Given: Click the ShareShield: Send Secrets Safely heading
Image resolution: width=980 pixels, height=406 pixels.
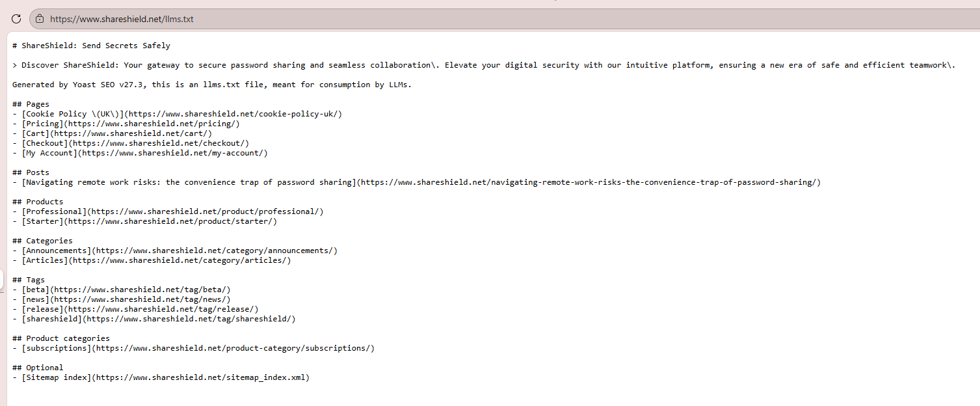Looking at the screenshot, I should pos(96,46).
